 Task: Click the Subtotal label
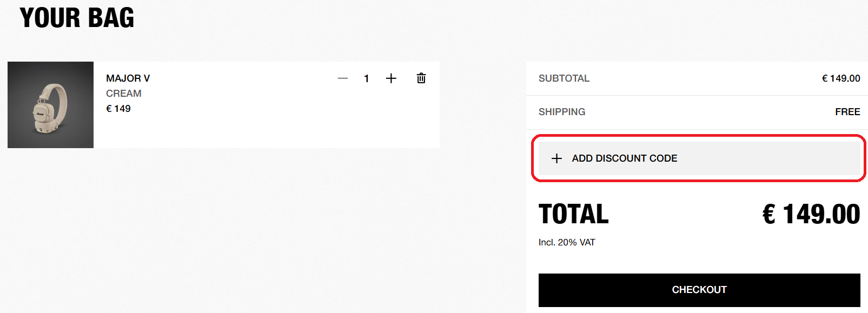click(x=564, y=78)
